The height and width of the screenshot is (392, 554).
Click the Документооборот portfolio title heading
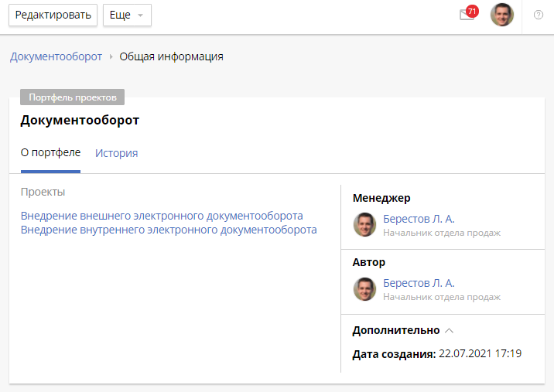coord(80,120)
